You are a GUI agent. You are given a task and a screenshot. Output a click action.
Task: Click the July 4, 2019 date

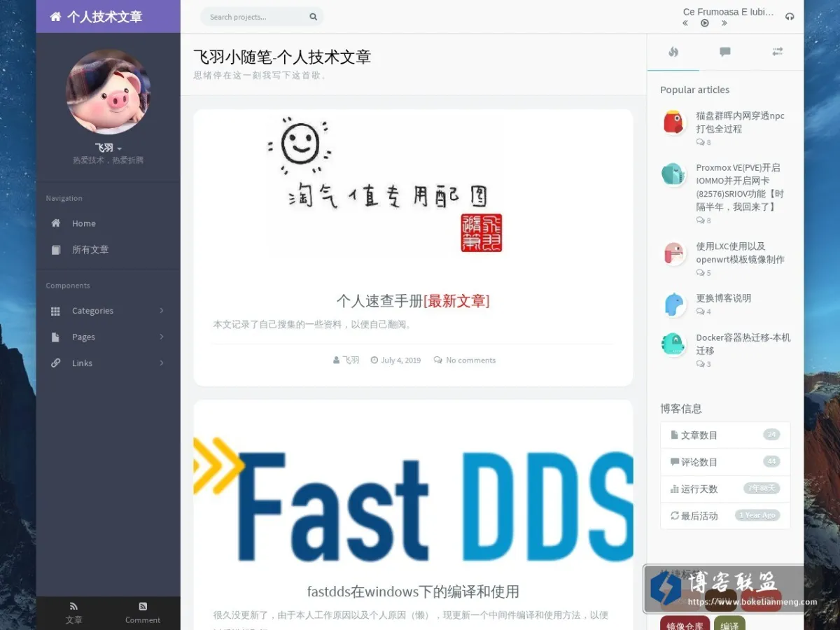pos(395,360)
